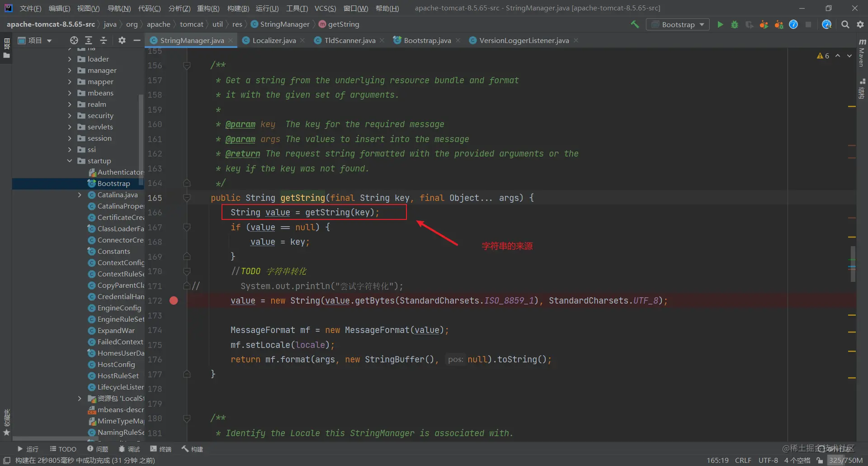This screenshot has height=466, width=868.
Task: Click locate-in-project target icon in project panel
Action: coord(74,40)
